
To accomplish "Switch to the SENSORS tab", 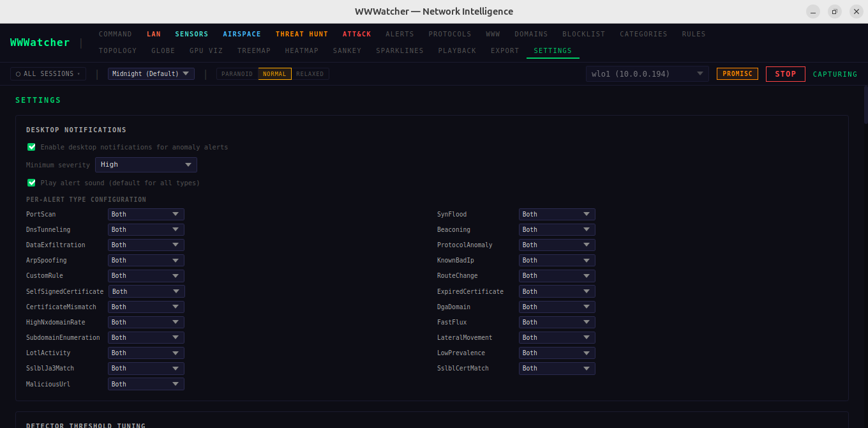I will (x=192, y=34).
